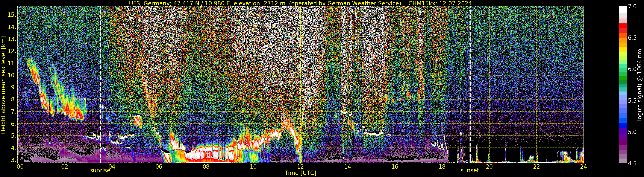Click the '04' time tick label
Viewport: 644px width, 177px height.
coord(112,167)
